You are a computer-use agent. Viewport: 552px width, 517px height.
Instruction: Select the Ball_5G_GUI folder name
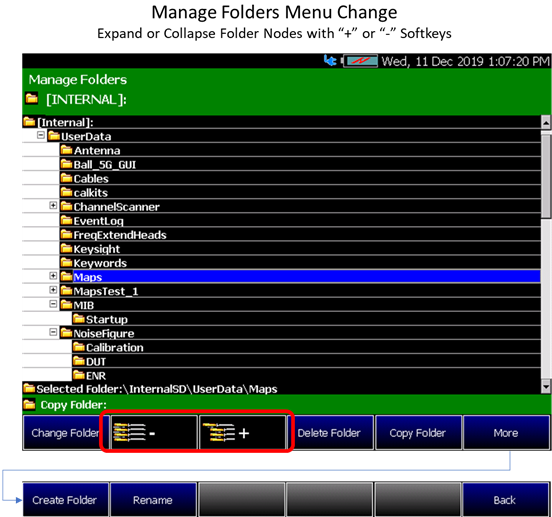click(105, 165)
